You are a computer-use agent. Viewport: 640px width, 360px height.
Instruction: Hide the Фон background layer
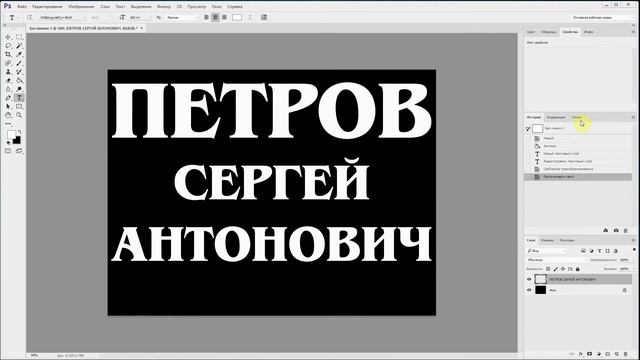529,290
